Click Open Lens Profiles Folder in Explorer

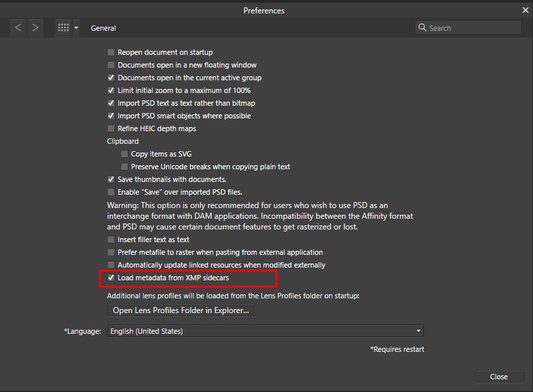pos(181,310)
